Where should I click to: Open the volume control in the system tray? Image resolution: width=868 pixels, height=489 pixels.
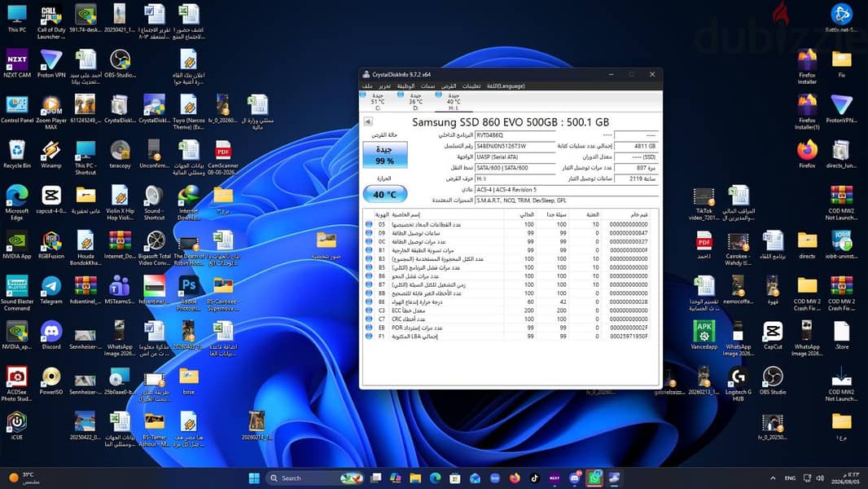click(820, 478)
